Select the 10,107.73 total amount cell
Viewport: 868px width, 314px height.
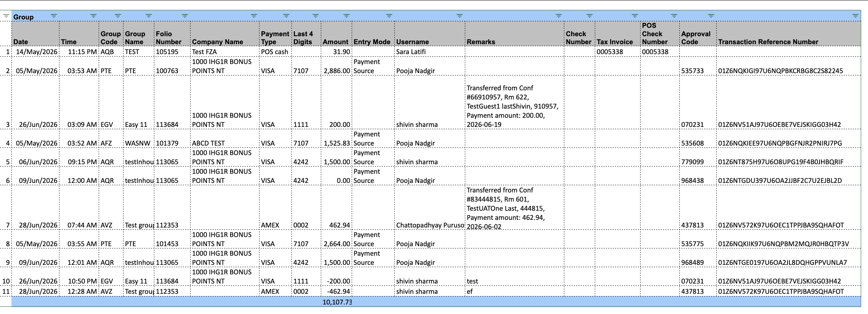tap(336, 302)
